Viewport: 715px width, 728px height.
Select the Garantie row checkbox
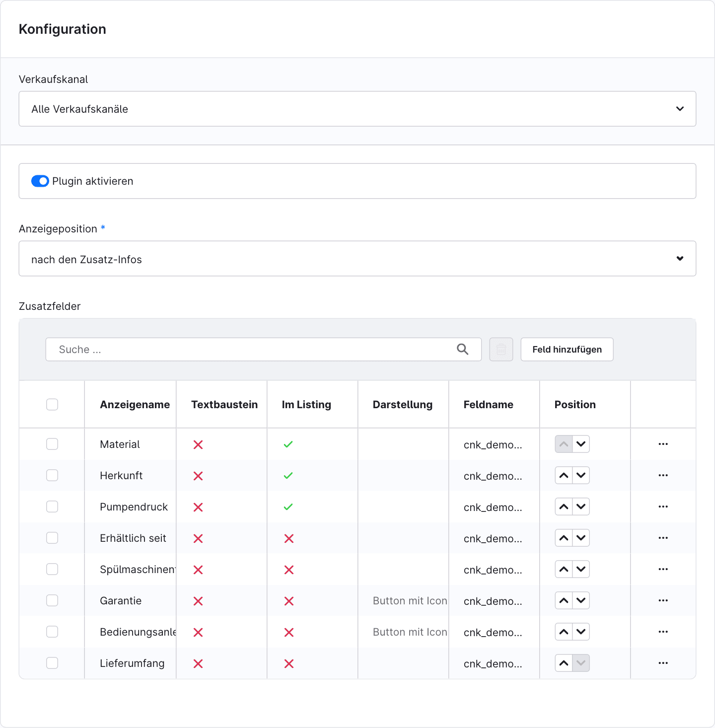52,600
